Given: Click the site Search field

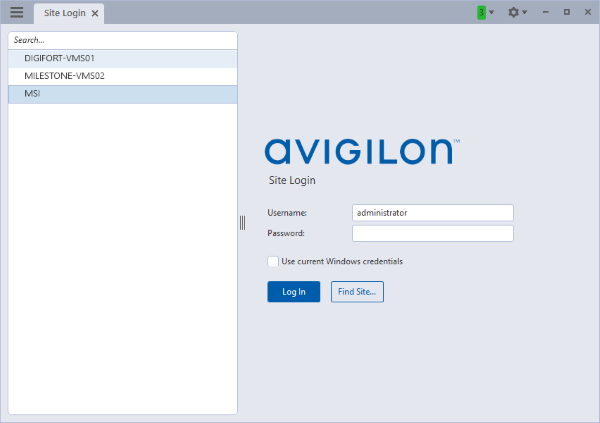Looking at the screenshot, I should [x=123, y=40].
